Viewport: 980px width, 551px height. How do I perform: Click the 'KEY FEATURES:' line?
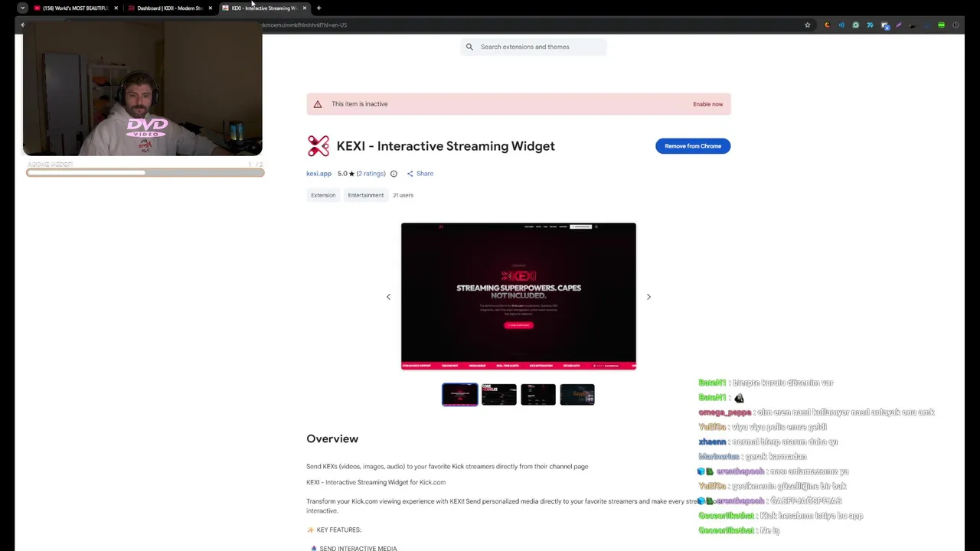pos(335,530)
